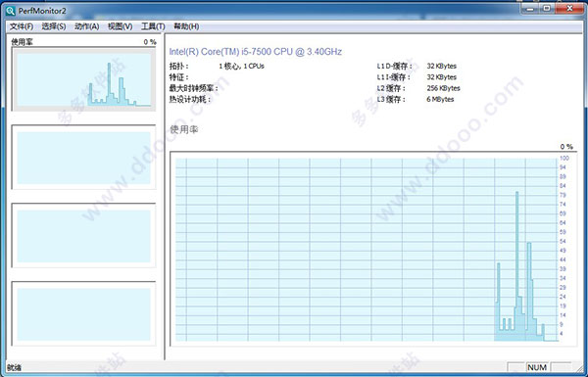Open the 帮助(H) menu
Viewport: 588px width, 377px height.
[x=186, y=26]
